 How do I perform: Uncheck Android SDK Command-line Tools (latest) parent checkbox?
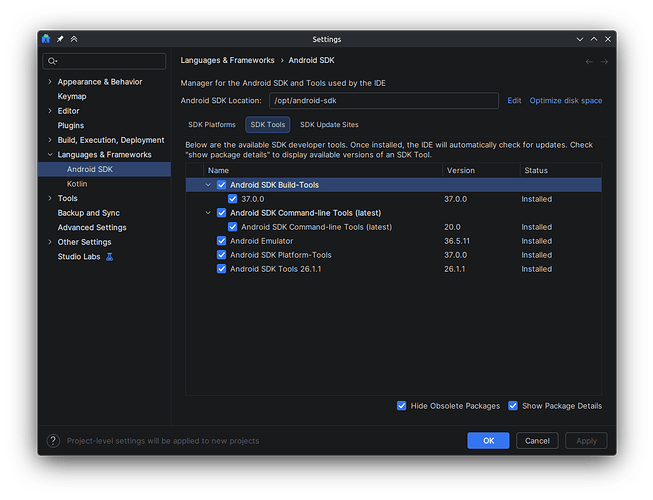pyautogui.click(x=222, y=213)
